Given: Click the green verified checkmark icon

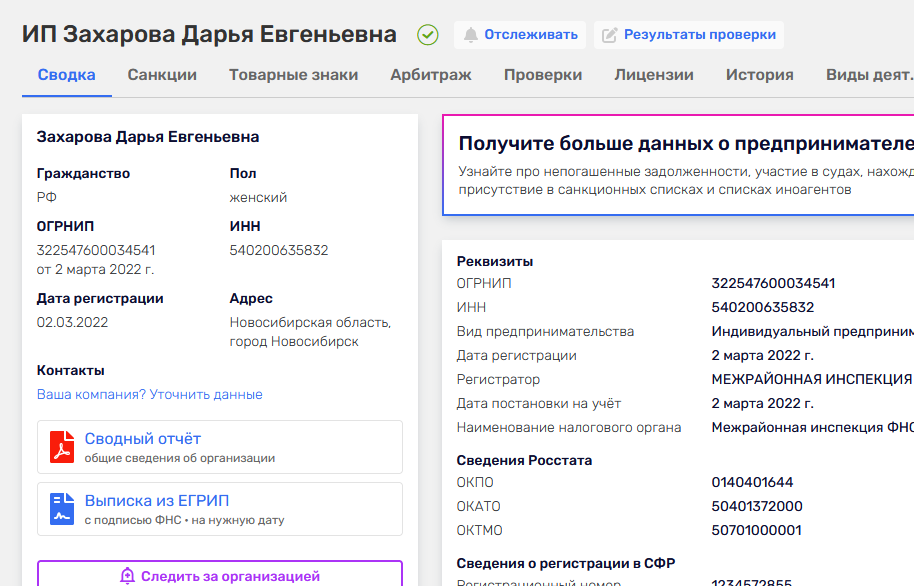Looking at the screenshot, I should [x=428, y=35].
